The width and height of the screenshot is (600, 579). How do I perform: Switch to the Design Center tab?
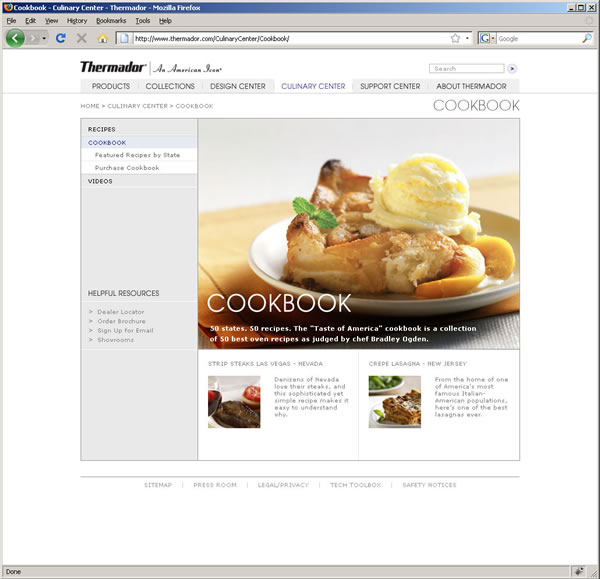coord(238,86)
